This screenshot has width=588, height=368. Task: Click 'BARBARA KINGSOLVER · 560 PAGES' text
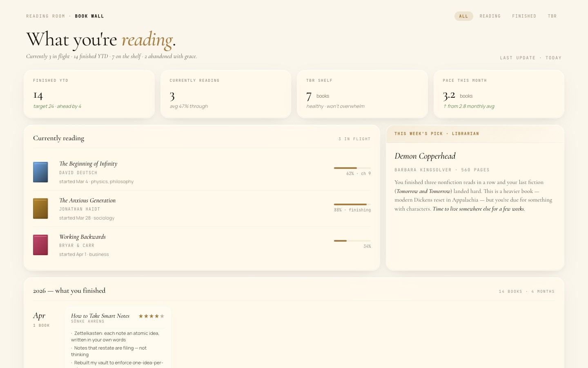click(x=442, y=170)
